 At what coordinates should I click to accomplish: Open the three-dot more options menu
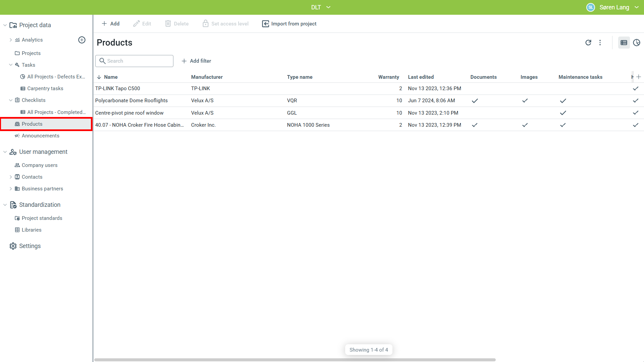tap(600, 43)
